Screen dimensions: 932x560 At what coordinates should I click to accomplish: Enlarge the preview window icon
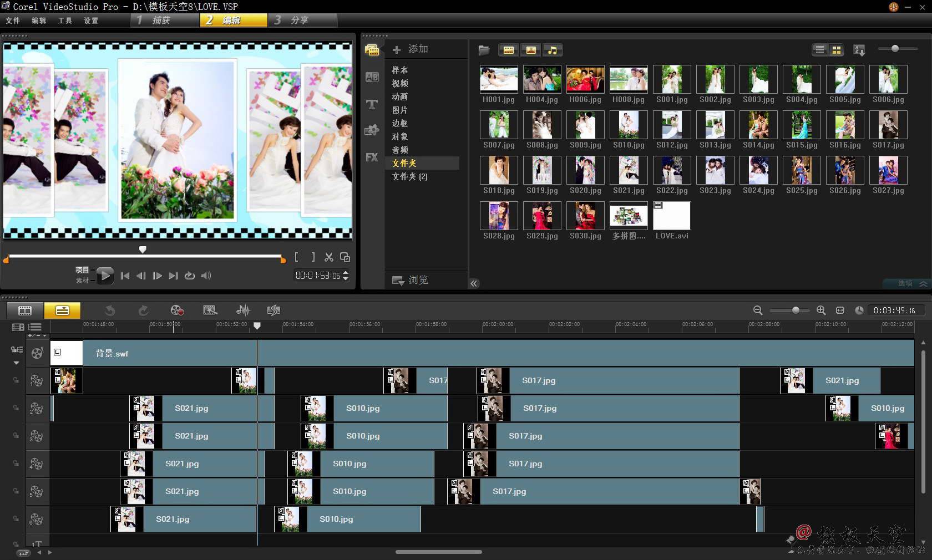345,257
